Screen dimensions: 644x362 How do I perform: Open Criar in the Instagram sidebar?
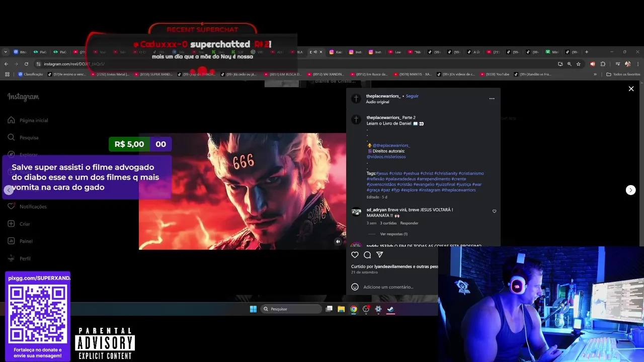pyautogui.click(x=19, y=224)
